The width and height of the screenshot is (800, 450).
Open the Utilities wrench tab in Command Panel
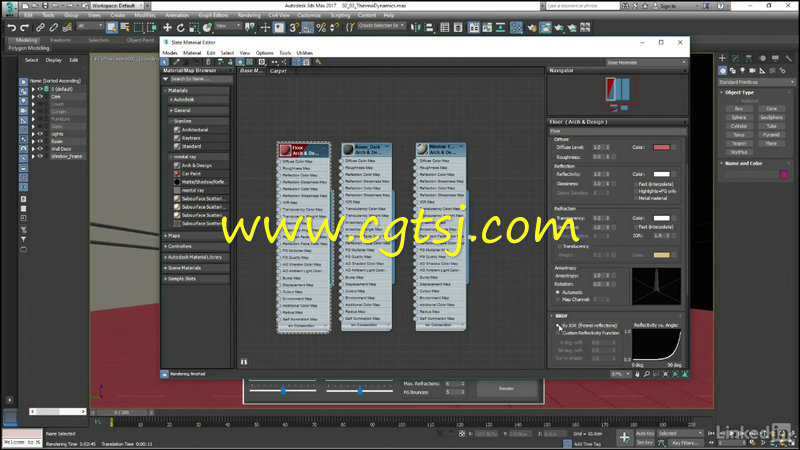click(788, 59)
